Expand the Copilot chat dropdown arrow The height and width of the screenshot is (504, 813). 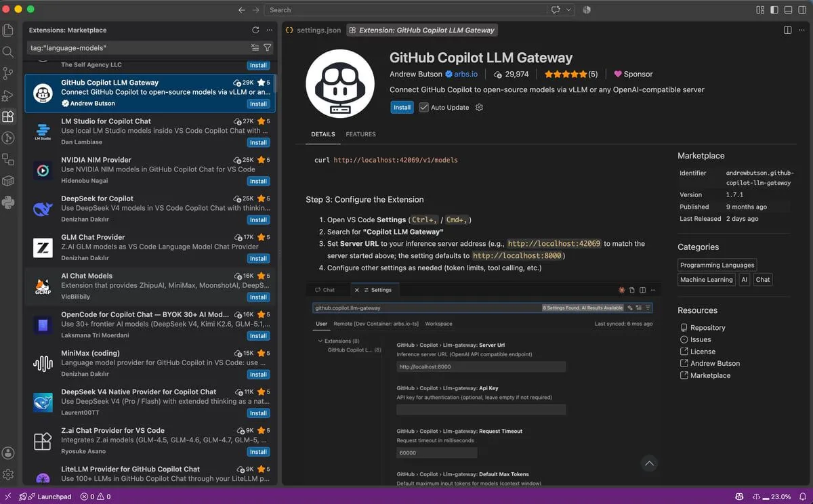568,10
